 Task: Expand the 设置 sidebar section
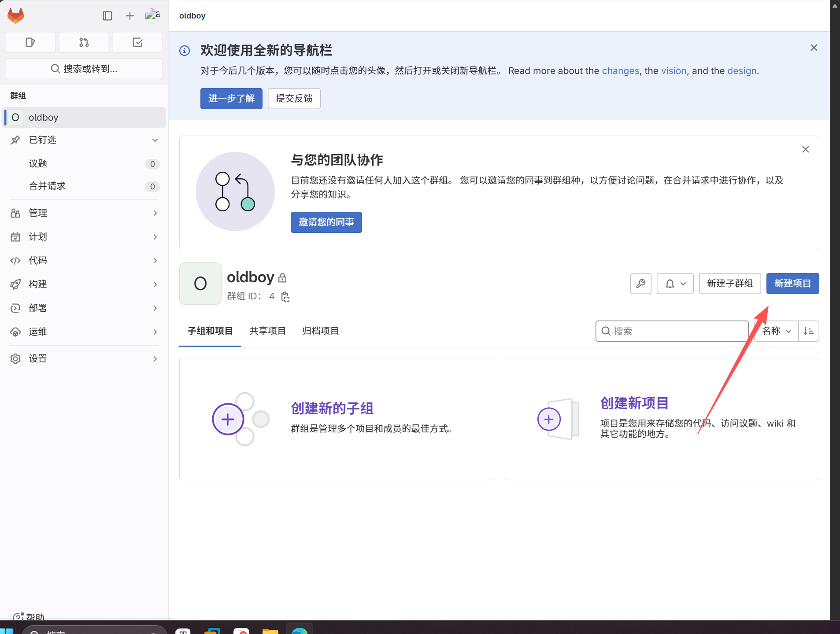(x=84, y=359)
